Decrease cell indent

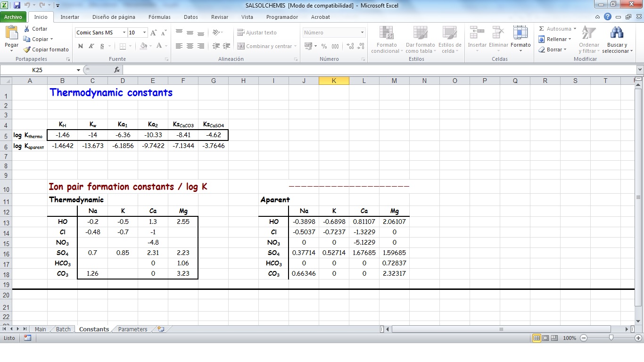(x=216, y=46)
